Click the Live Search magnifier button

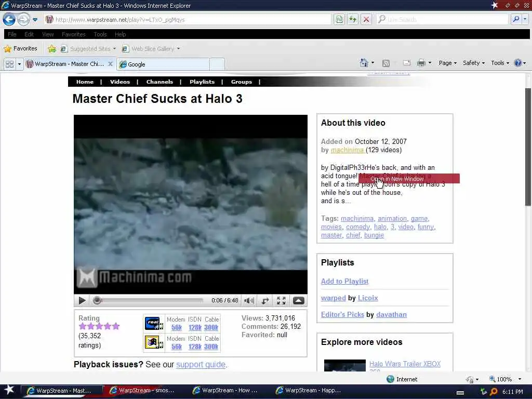tap(516, 19)
